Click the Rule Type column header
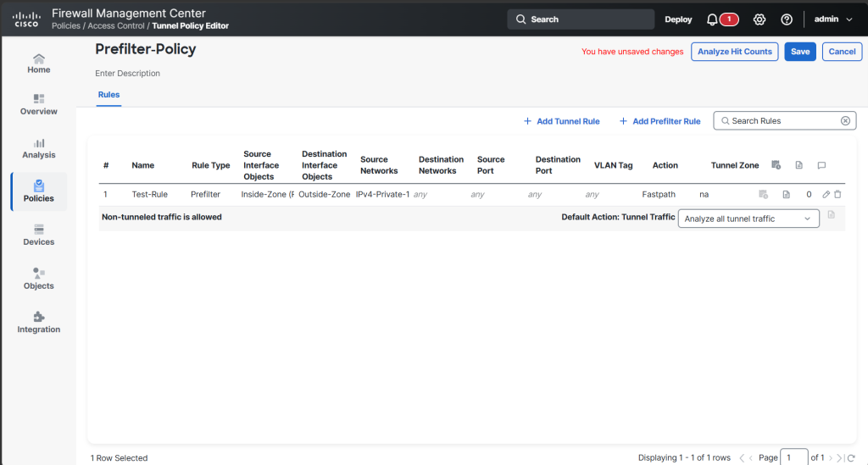Image resolution: width=868 pixels, height=465 pixels. 210,165
